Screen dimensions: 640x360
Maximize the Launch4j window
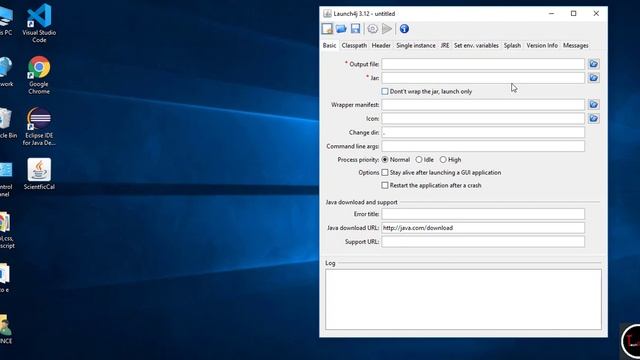click(x=573, y=13)
